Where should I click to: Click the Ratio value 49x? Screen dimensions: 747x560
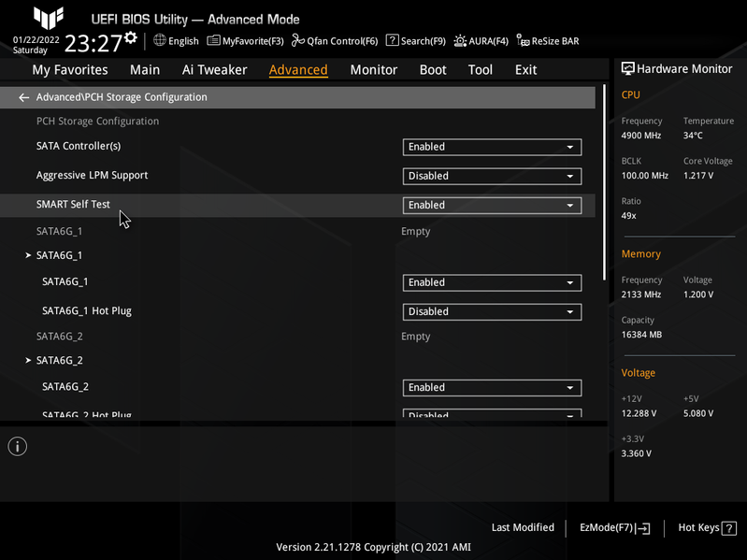click(628, 216)
